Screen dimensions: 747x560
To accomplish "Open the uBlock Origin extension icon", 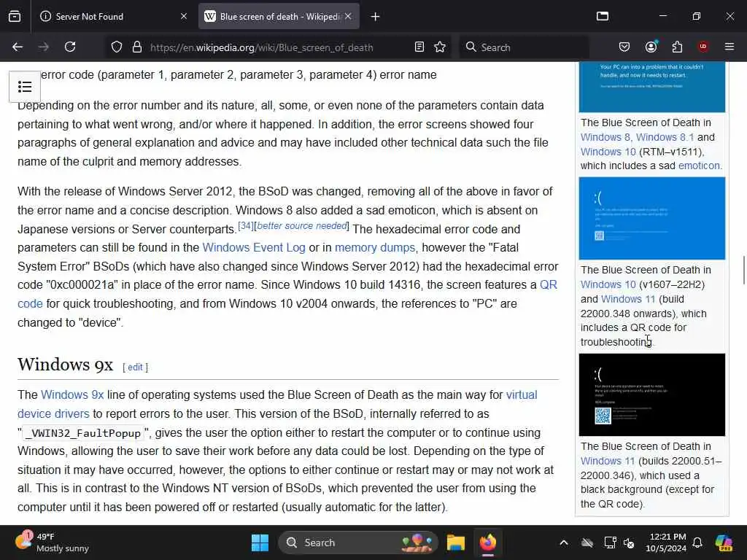I will (703, 47).
